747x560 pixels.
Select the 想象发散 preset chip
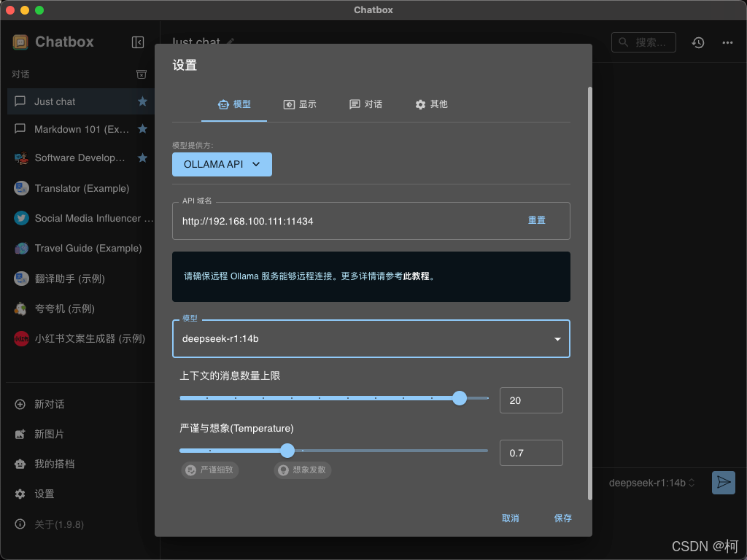click(303, 470)
